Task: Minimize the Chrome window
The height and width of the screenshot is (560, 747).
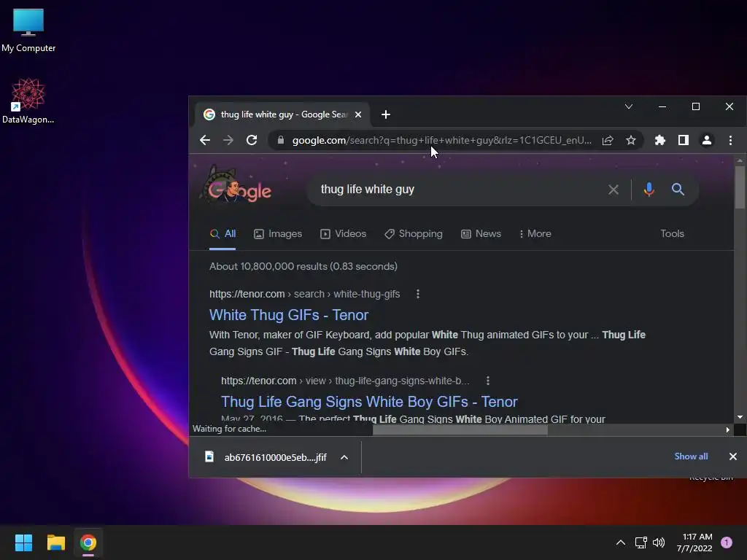Action: pos(662,106)
